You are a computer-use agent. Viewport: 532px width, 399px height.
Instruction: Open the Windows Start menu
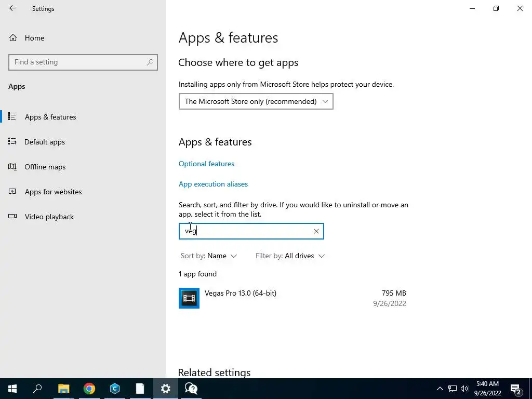pos(12,389)
